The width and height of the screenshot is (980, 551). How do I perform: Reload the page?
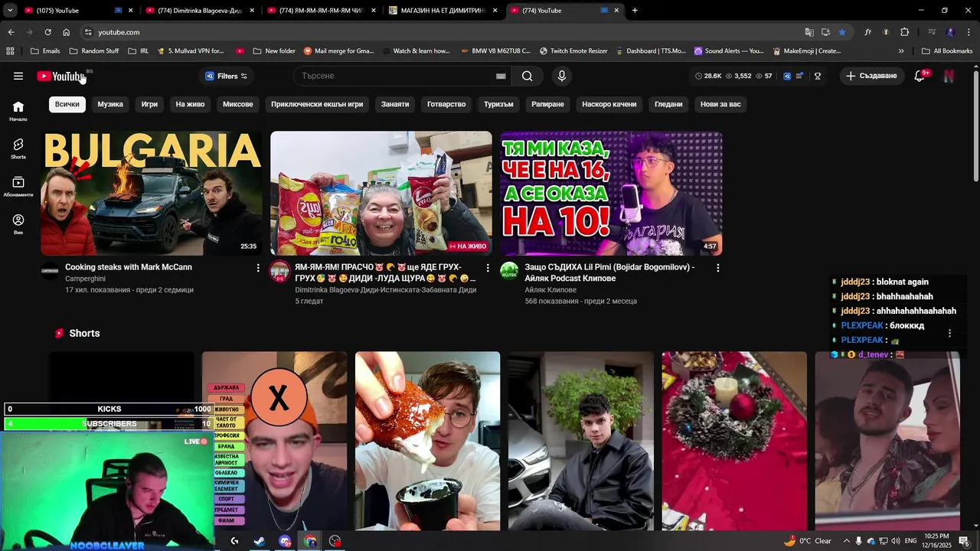47,32
